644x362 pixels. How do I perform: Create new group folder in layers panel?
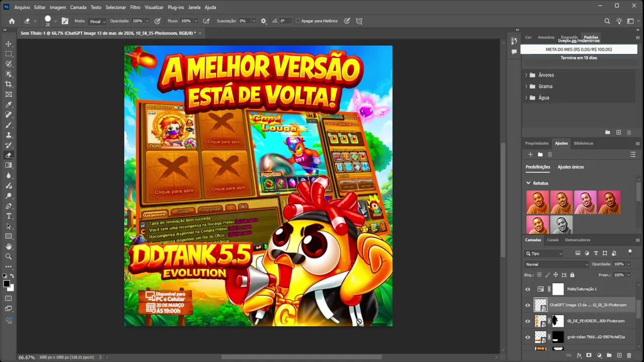point(609,355)
